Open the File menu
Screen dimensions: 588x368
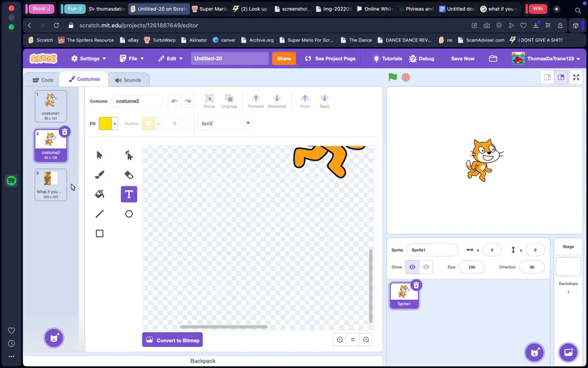132,59
